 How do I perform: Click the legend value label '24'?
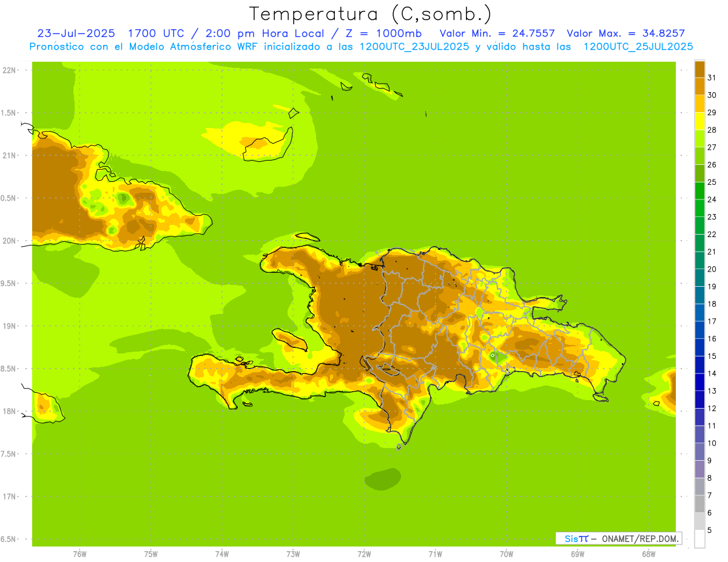[712, 199]
